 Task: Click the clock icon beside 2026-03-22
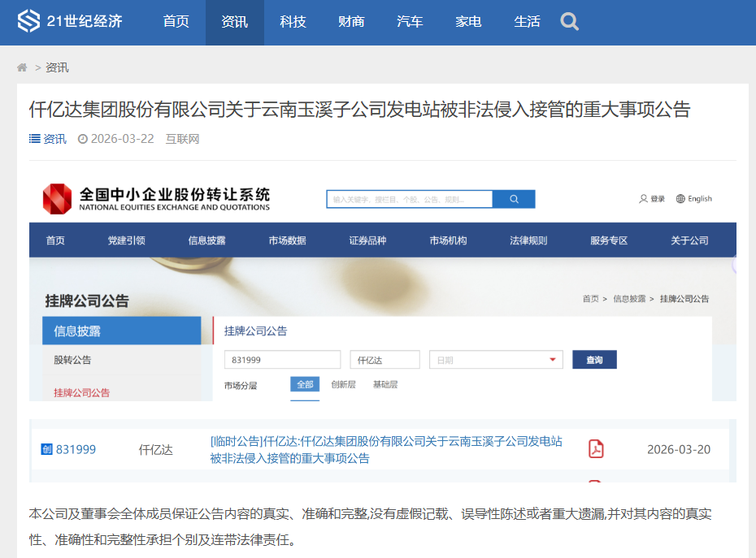(83, 139)
